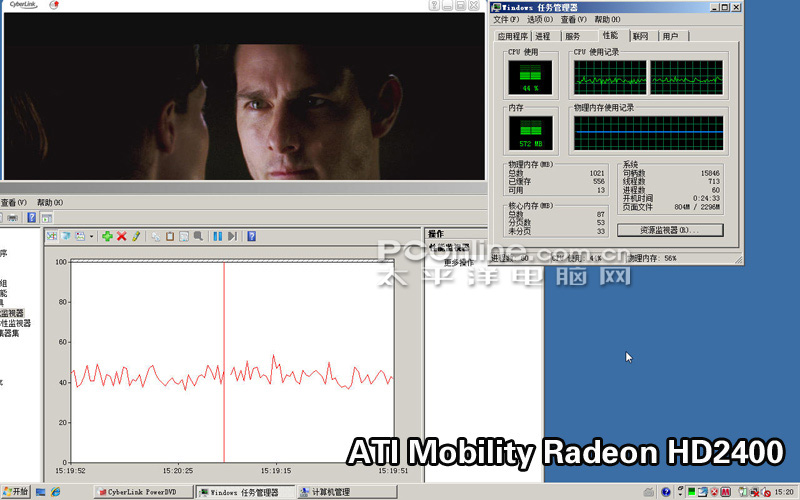Image resolution: width=800 pixels, height=500 pixels.
Task: Select 收集器集 tree item
Action: click(10, 333)
